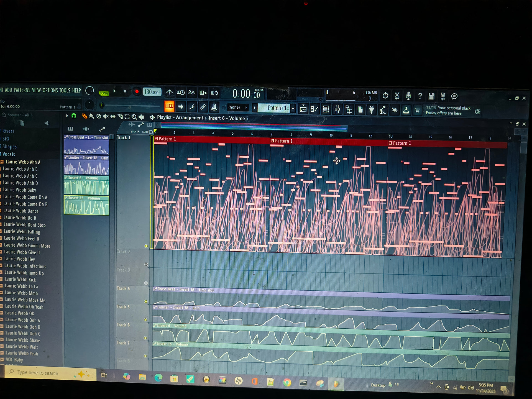Select the Laurie Webb Dance sample
532x399 pixels.
pos(21,211)
